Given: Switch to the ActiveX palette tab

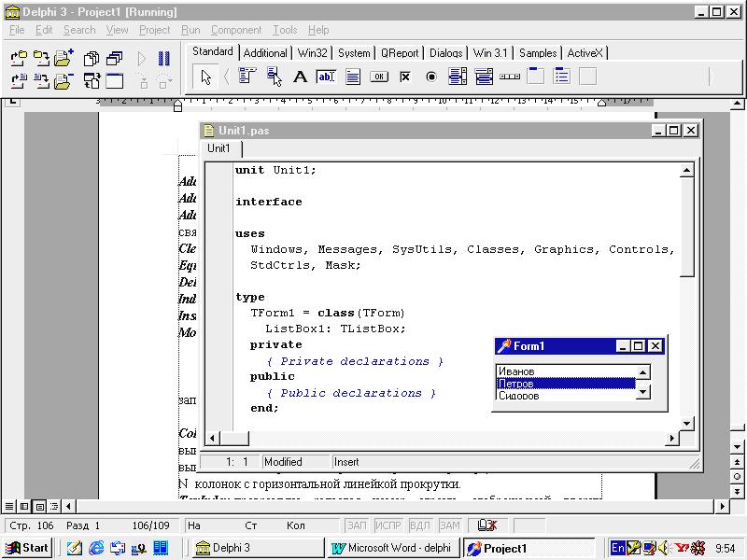Looking at the screenshot, I should tap(585, 53).
